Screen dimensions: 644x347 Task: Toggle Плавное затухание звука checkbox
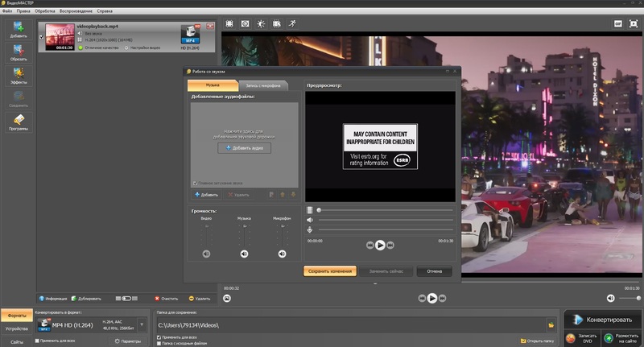coord(195,183)
